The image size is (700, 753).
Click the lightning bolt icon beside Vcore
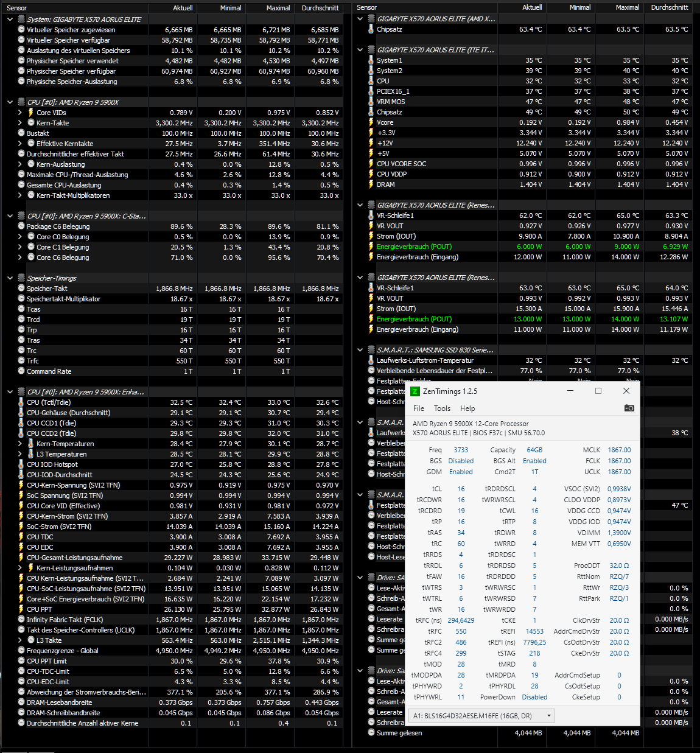click(x=371, y=122)
